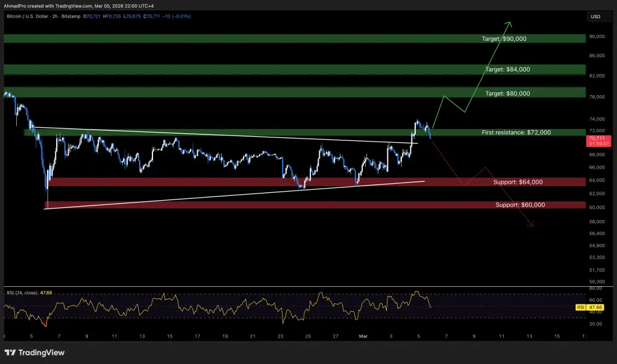Click the TradingView logo icon
Image resolution: width=617 pixels, height=364 pixels.
[x=10, y=353]
